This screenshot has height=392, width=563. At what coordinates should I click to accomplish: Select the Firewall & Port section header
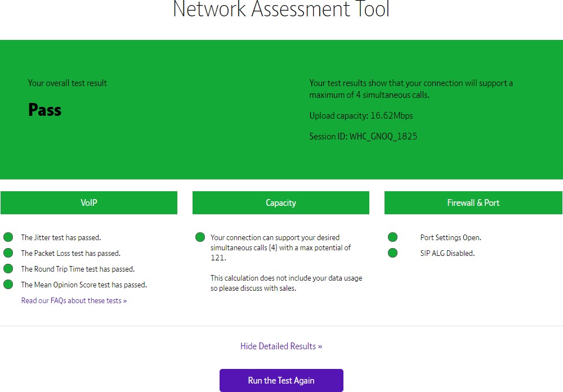(x=473, y=202)
